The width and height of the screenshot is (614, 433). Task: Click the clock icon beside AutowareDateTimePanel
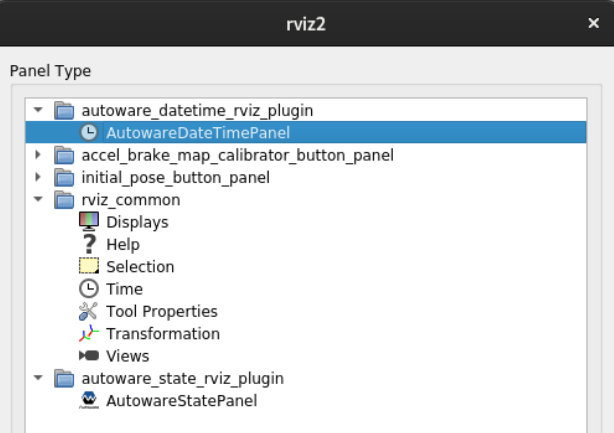pyautogui.click(x=89, y=132)
